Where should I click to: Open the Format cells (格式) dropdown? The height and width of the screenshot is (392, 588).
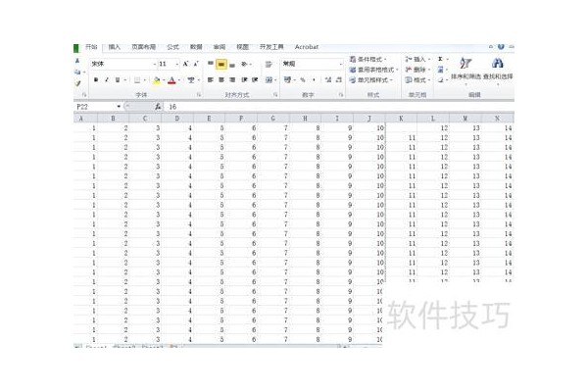417,80
